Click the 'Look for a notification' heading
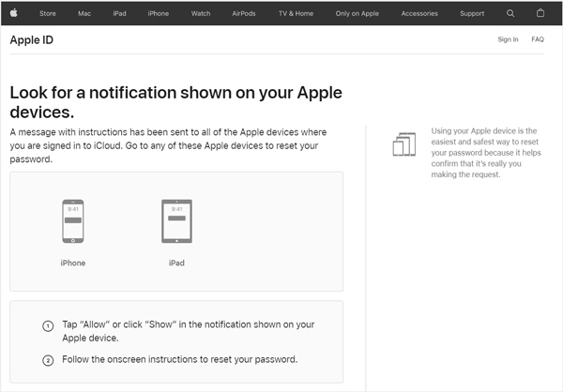Screen dimensions: 563x392 click(176, 102)
